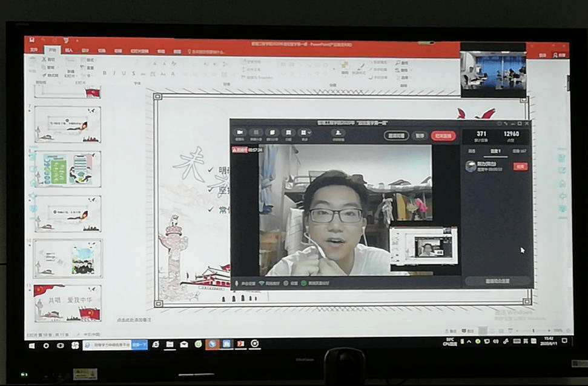The width and height of the screenshot is (588, 386).
Task: Click the outlined pill button in livestream toolbar
Action: point(397,135)
